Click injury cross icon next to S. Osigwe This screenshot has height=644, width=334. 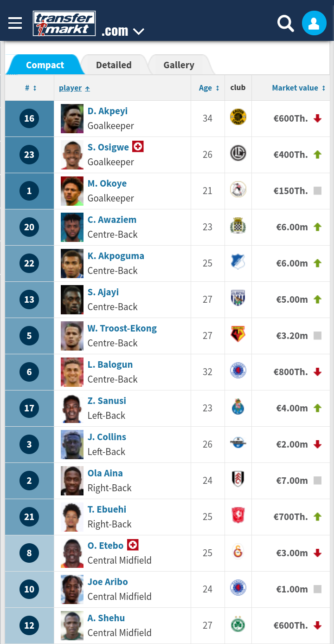[138, 147]
